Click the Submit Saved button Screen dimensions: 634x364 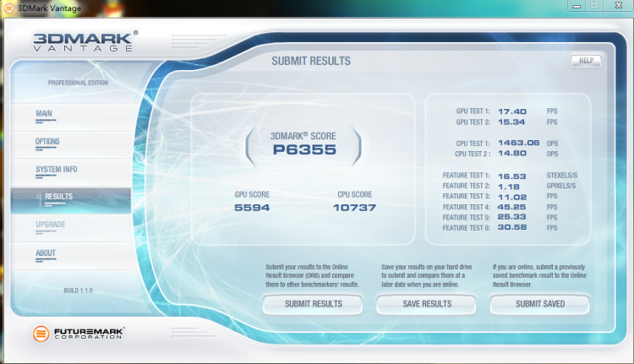(x=540, y=304)
